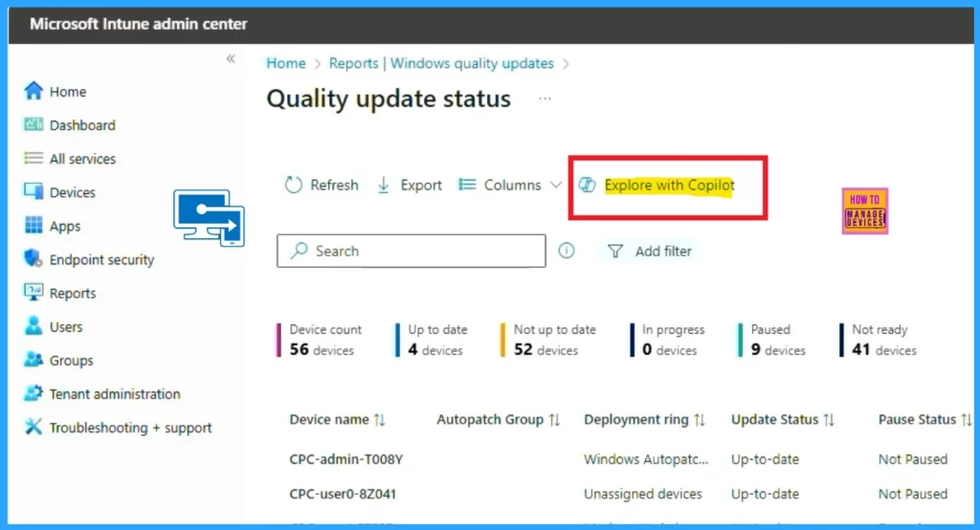
Task: Click the Reports icon in the sidebar
Action: tap(33, 292)
